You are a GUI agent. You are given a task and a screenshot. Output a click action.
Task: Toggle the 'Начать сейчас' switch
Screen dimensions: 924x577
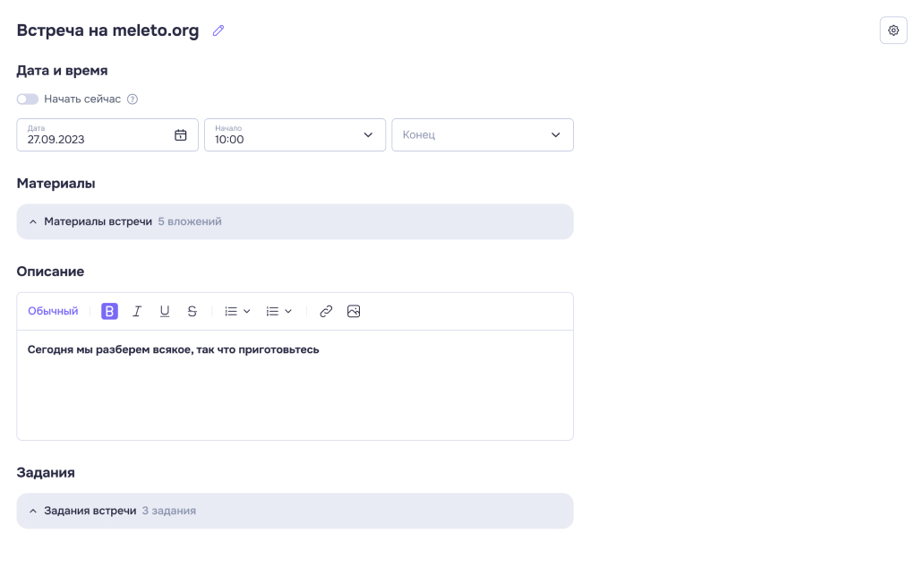coord(27,99)
